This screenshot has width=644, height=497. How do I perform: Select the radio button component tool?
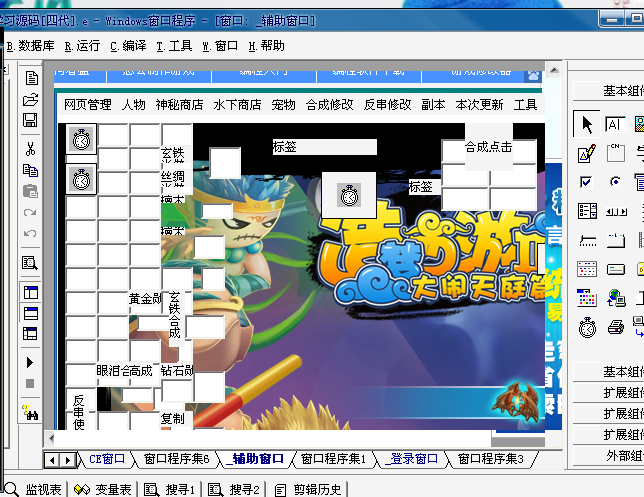coord(615,181)
